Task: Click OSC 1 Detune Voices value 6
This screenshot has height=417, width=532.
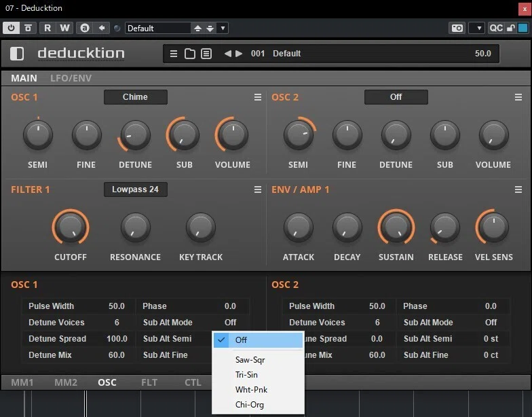Action: (117, 322)
